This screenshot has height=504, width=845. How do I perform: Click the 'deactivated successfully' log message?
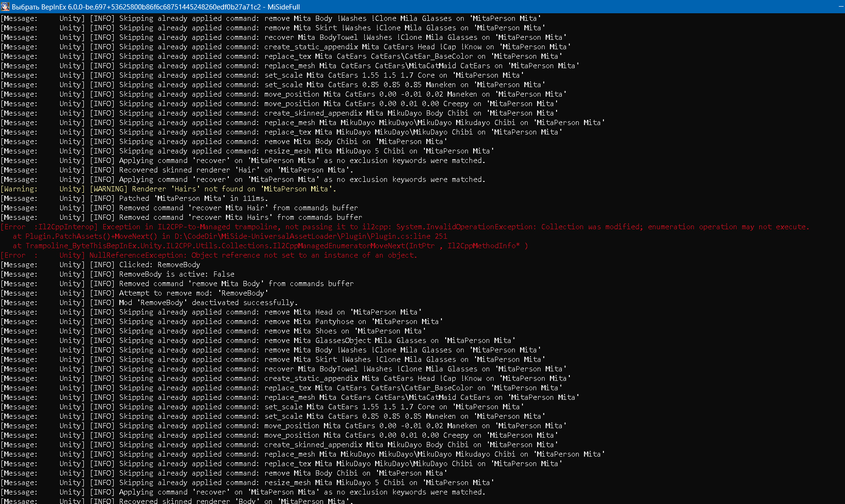(x=208, y=303)
